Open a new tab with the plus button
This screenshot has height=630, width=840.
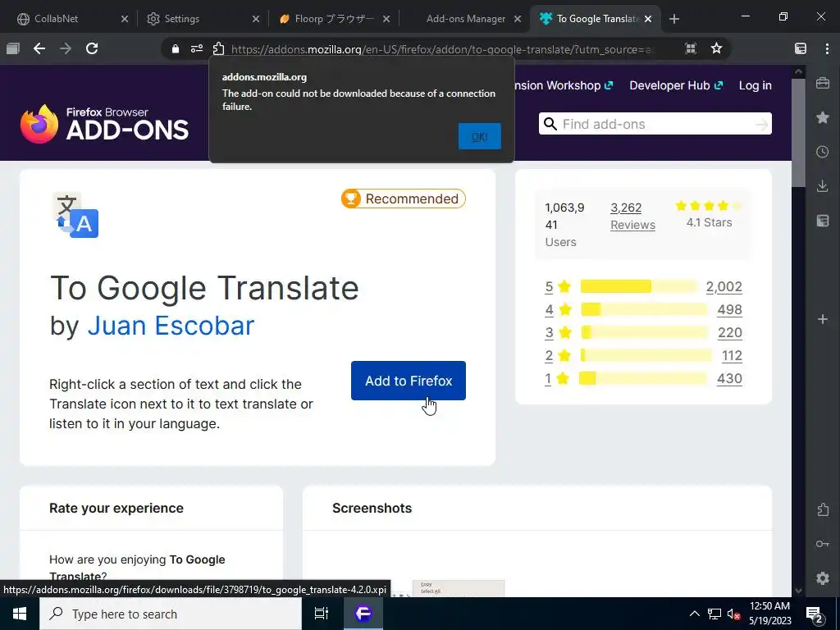coord(674,19)
